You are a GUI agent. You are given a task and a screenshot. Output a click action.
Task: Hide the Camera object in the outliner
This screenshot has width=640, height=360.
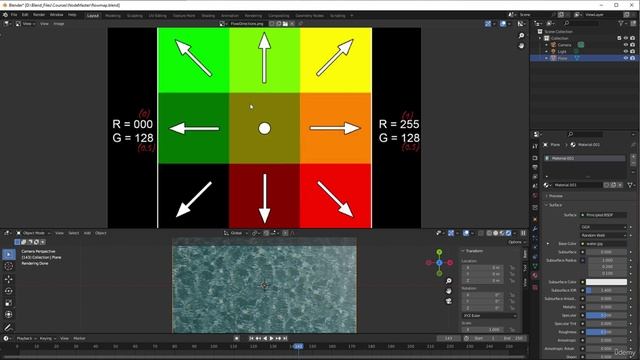(x=626, y=45)
